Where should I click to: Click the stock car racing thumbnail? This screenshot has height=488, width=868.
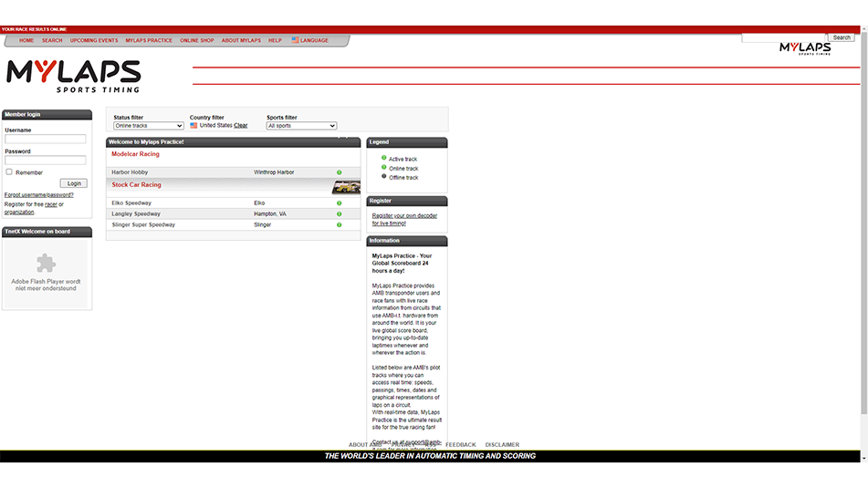pos(345,186)
